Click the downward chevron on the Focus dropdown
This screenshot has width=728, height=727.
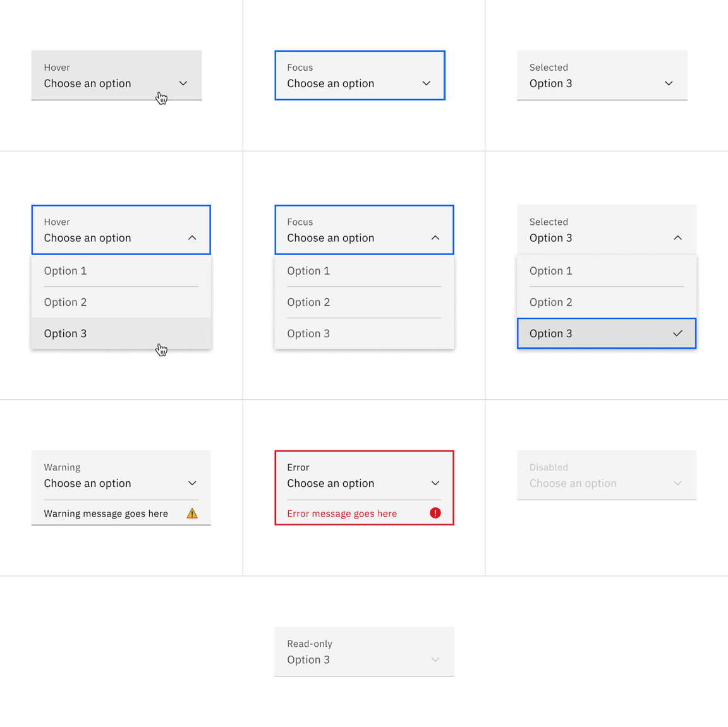click(425, 83)
